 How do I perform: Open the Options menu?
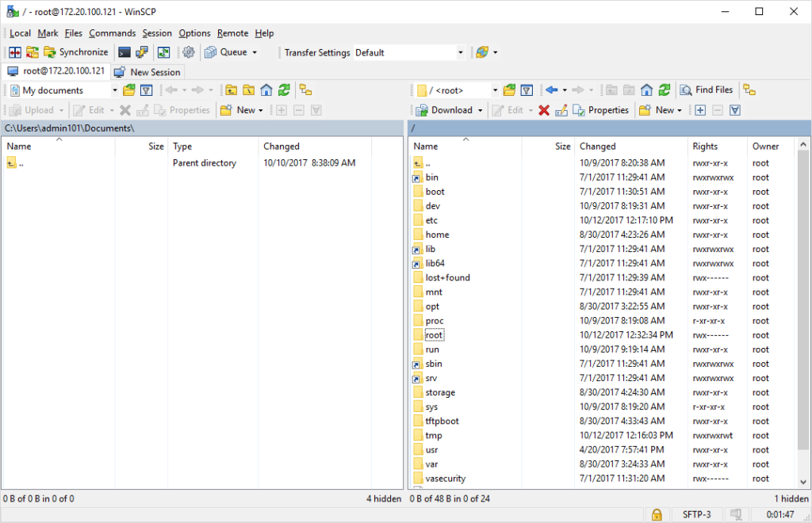pos(195,33)
